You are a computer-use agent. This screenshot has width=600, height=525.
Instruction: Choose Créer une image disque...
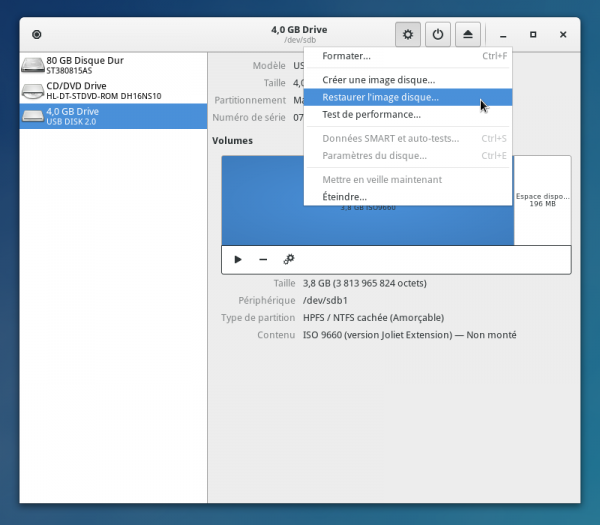[378, 80]
